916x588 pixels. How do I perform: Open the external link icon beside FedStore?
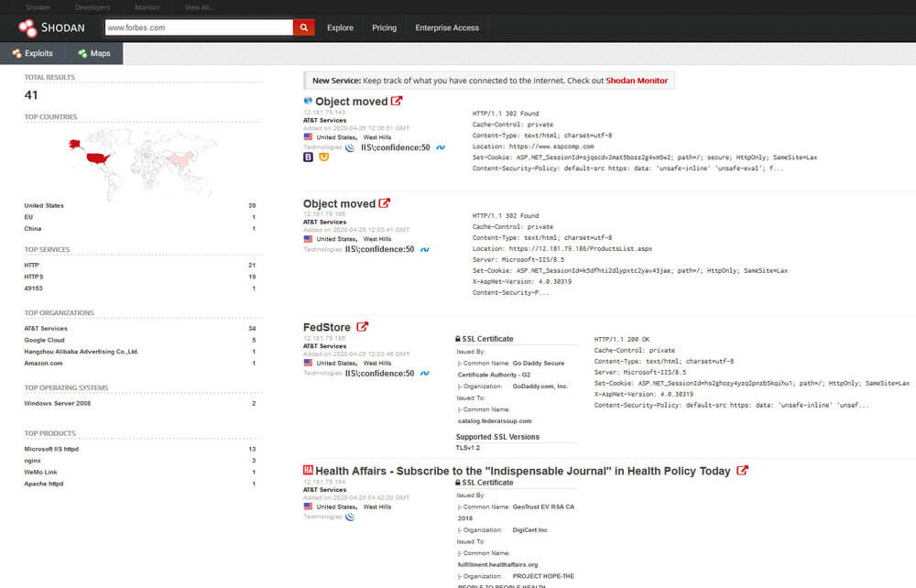pos(362,327)
